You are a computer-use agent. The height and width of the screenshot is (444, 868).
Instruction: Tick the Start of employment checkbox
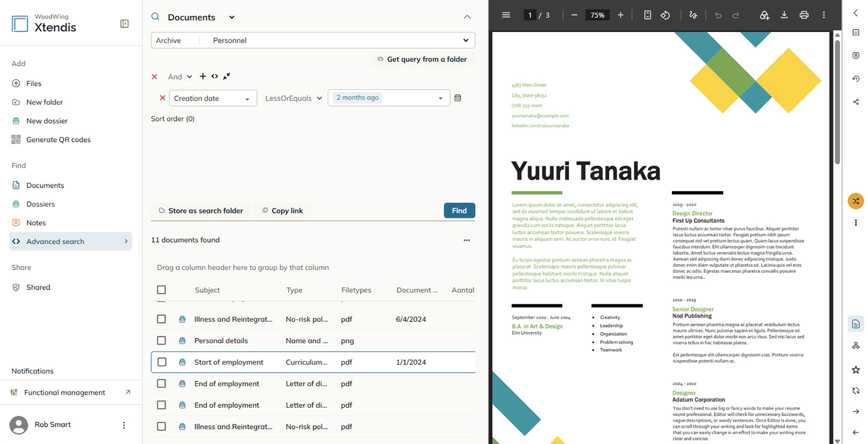pos(161,362)
